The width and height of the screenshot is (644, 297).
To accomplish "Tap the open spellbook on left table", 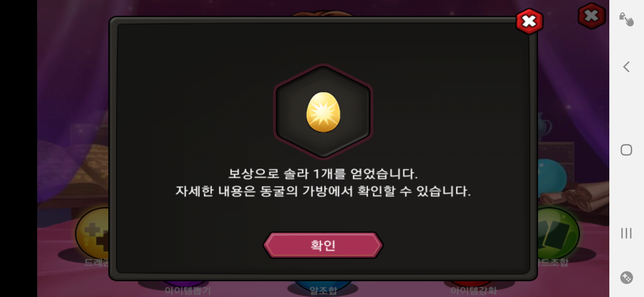I will pos(91,170).
